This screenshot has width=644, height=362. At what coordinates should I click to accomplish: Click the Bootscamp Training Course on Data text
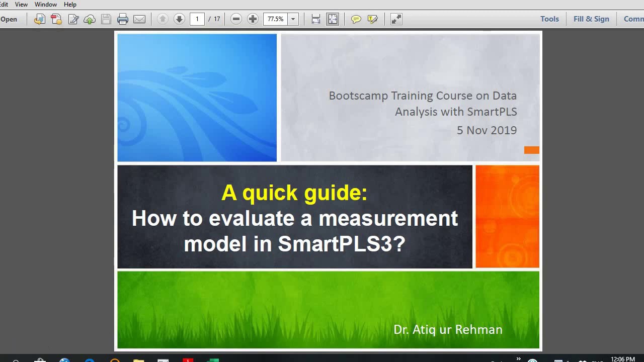coord(423,96)
